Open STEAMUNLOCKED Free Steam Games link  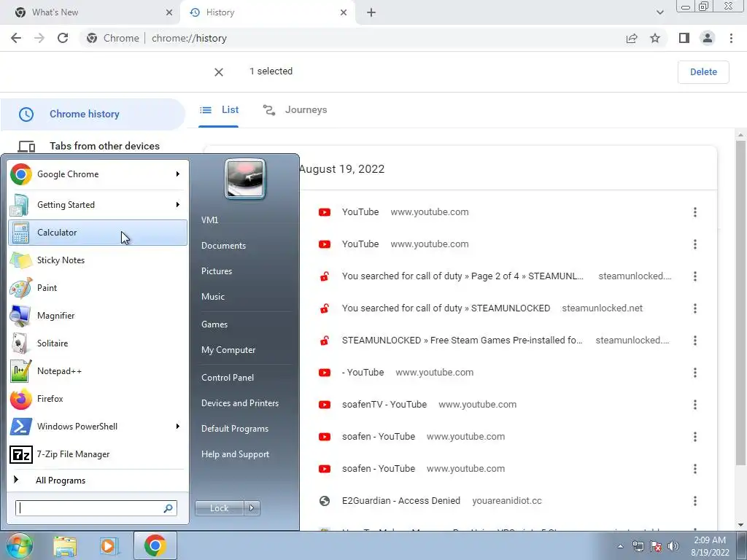[x=462, y=340]
